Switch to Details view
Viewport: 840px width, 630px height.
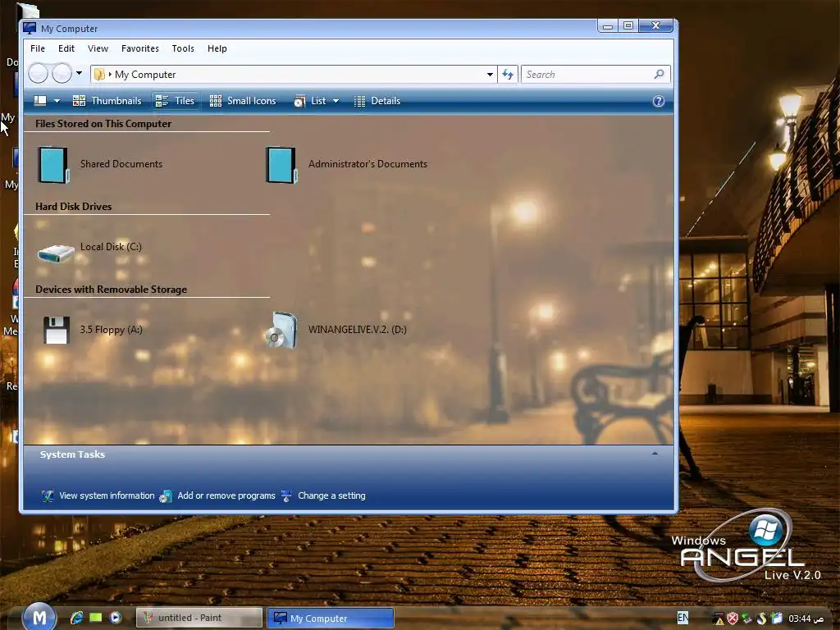tap(377, 101)
